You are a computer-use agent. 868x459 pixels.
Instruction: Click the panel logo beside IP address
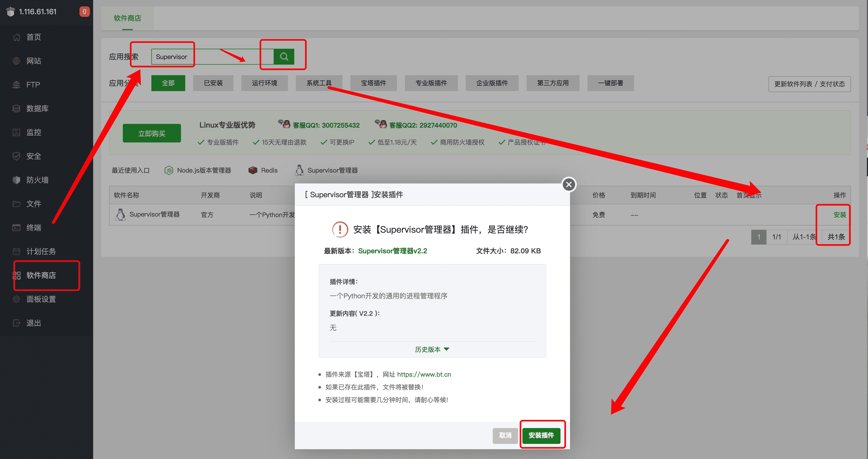click(x=10, y=12)
